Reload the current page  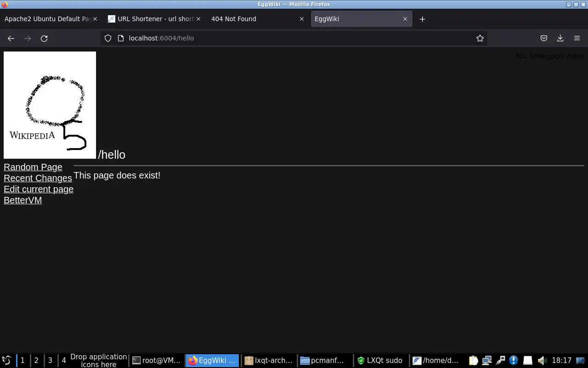point(44,39)
